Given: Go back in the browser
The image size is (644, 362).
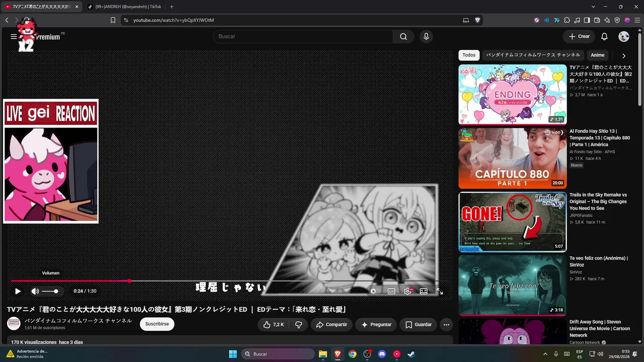Looking at the screenshot, I should (7, 20).
